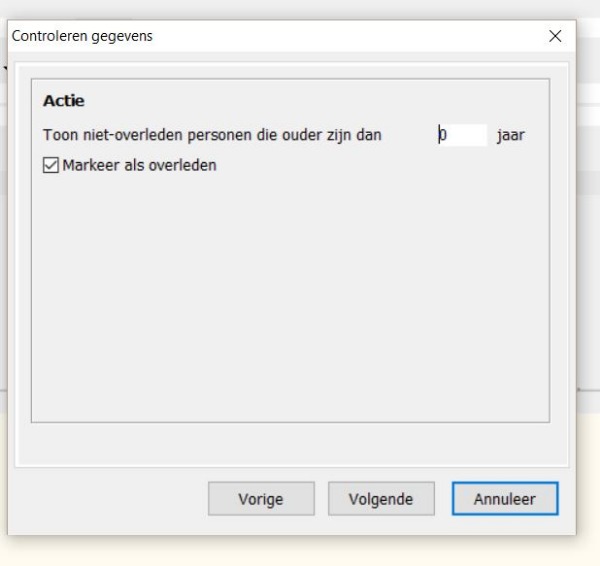Cancel using the Annuleer button
The width and height of the screenshot is (600, 566).
click(504, 499)
